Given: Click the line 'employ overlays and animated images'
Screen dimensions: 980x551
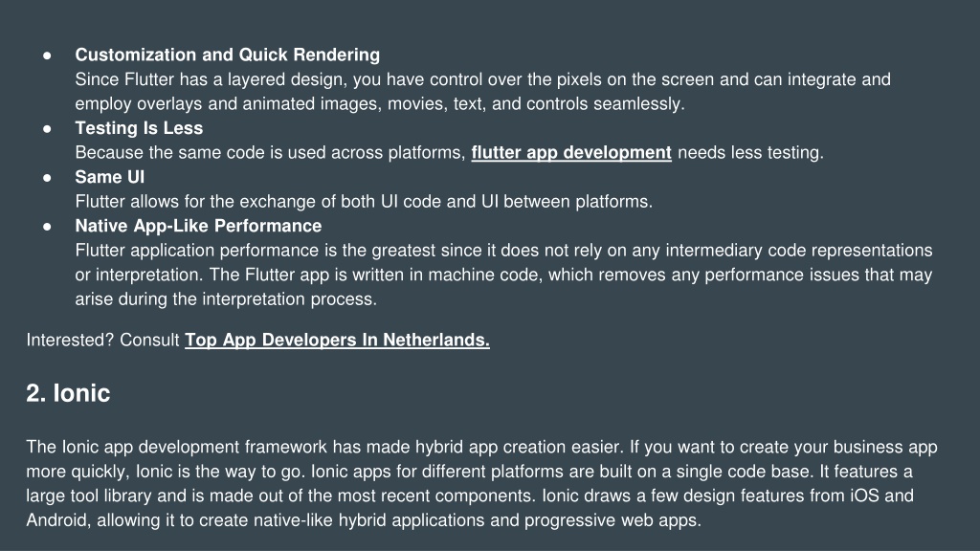Looking at the screenshot, I should [380, 104].
